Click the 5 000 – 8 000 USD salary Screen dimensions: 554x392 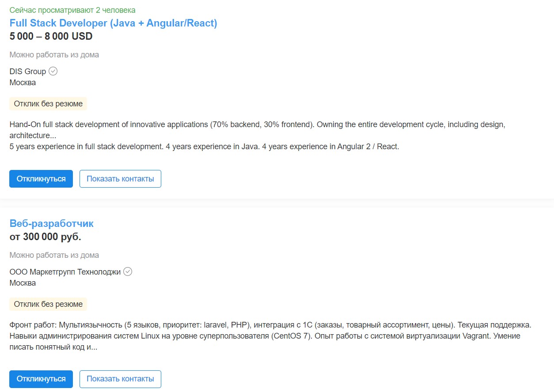point(51,36)
